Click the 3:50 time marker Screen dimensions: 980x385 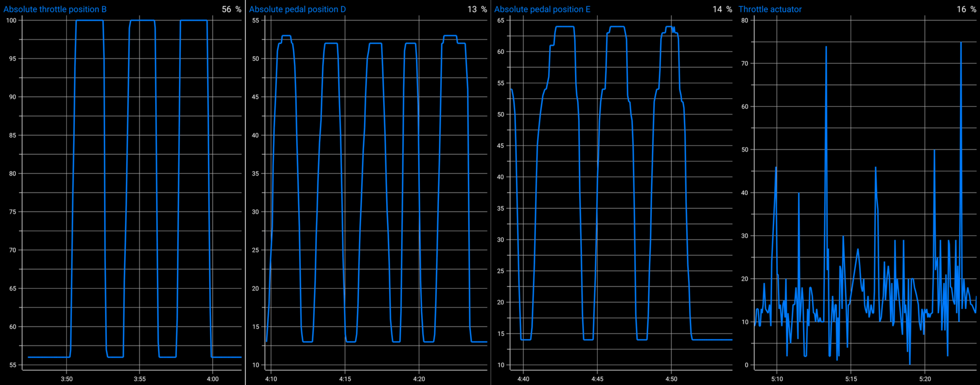point(67,379)
